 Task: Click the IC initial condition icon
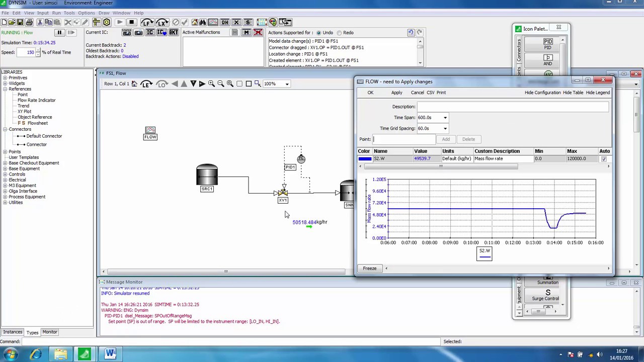click(150, 33)
